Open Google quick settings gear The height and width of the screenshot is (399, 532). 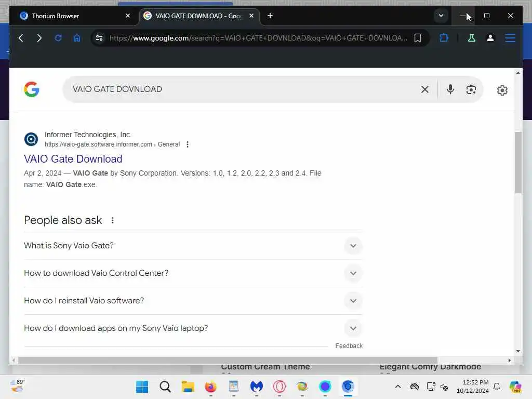502,90
